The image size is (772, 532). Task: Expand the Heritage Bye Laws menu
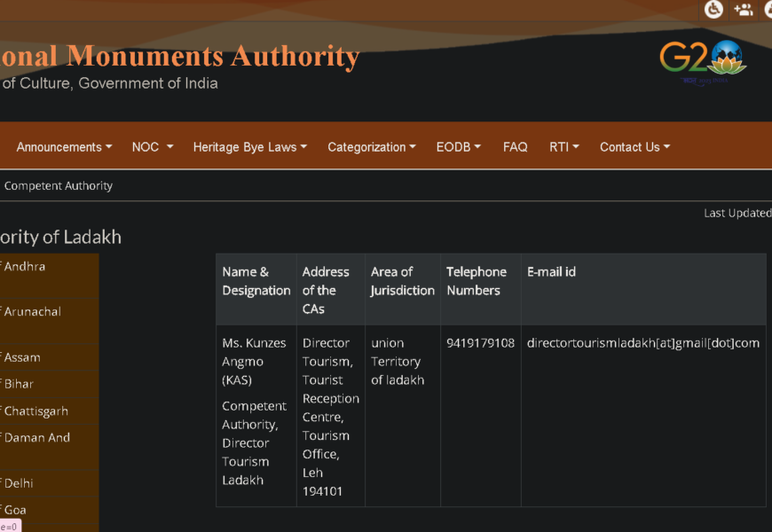tap(250, 146)
